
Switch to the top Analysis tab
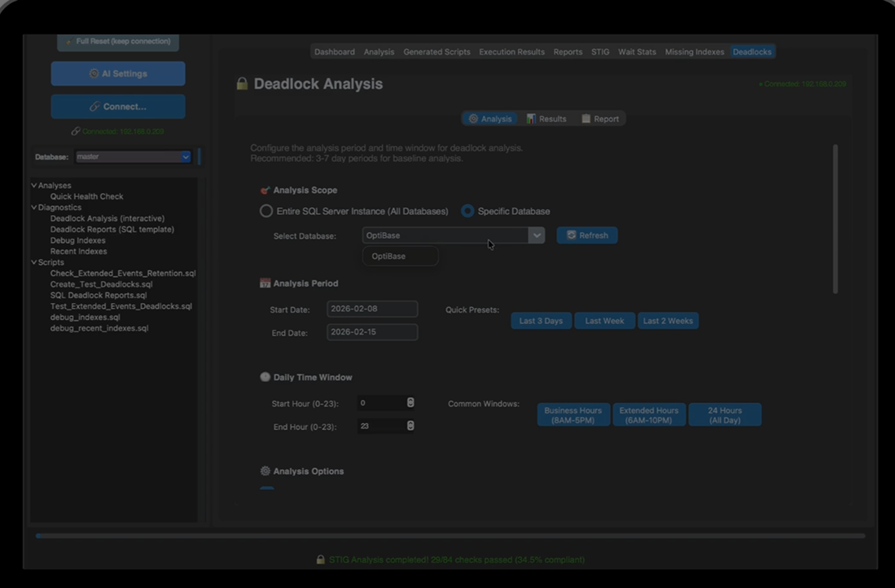tap(379, 52)
